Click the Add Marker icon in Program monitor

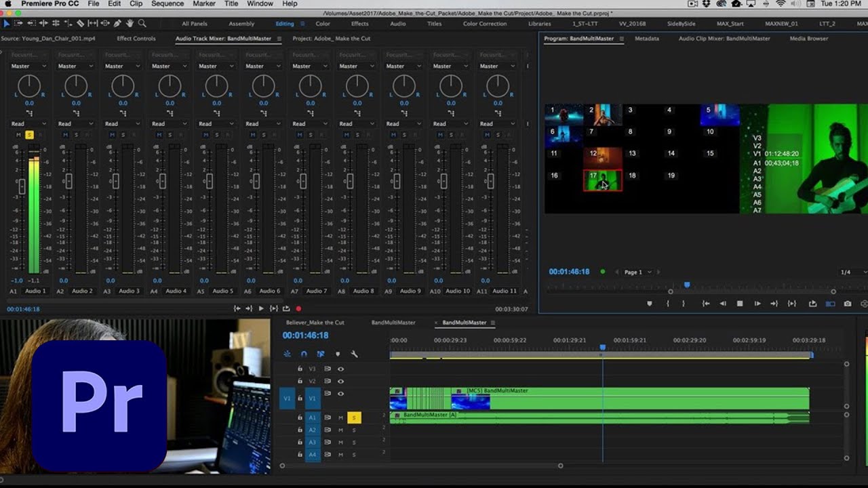[649, 304]
